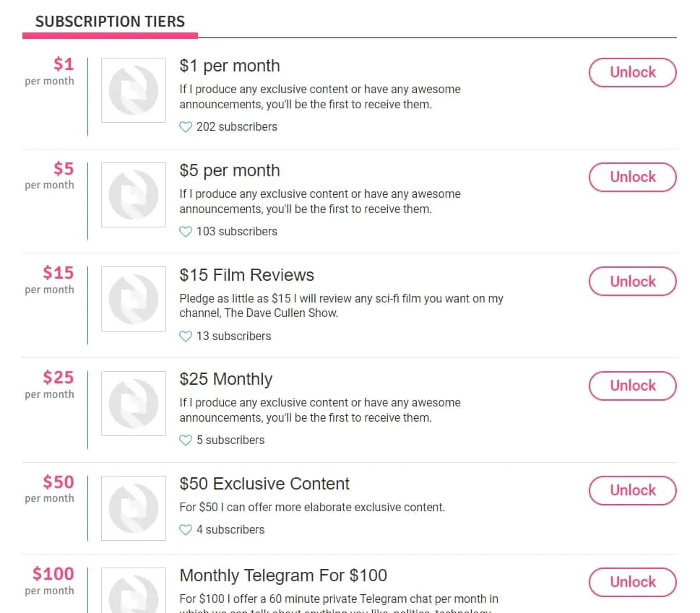Open the $1 per month tier thumbnail
Screen dimensions: 700x613
134,90
